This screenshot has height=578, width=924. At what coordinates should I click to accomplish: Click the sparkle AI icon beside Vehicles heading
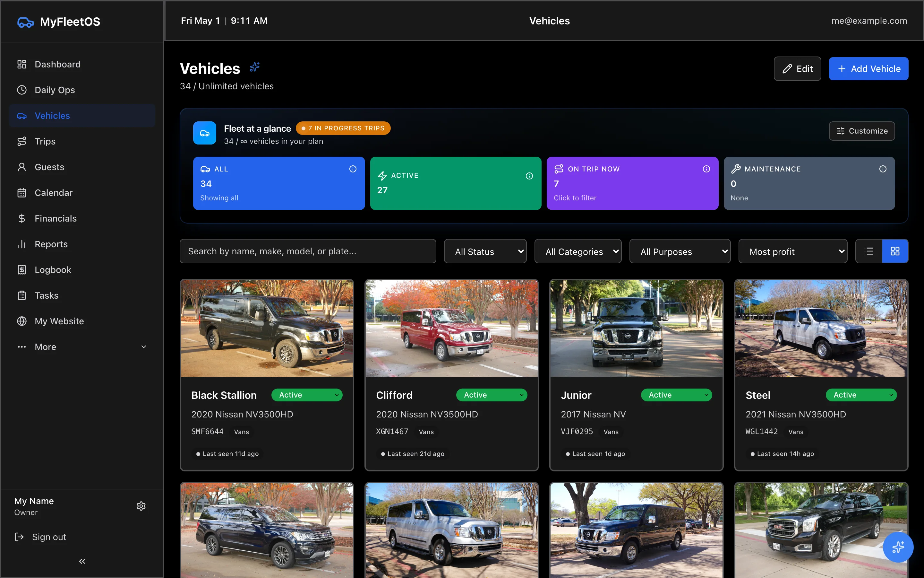click(x=255, y=67)
